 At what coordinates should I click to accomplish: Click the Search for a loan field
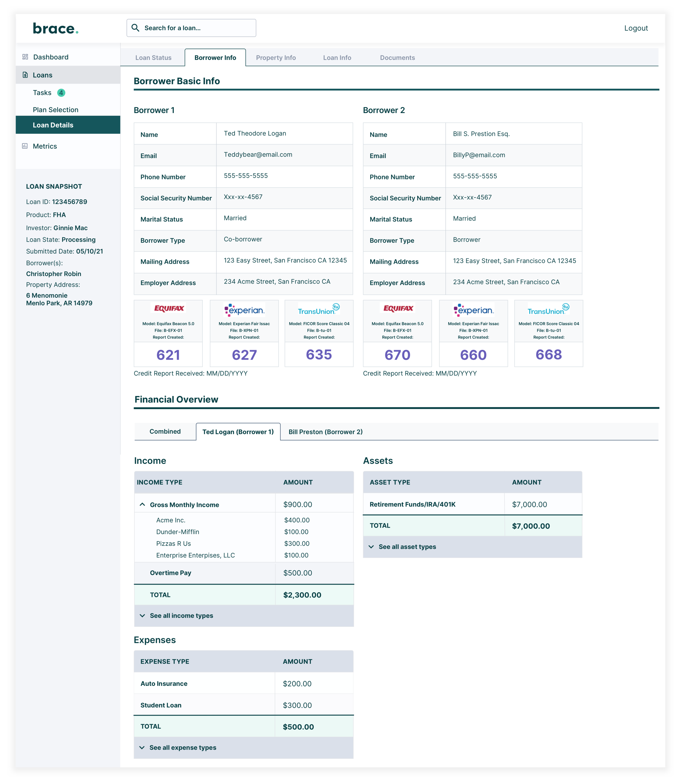tap(191, 28)
